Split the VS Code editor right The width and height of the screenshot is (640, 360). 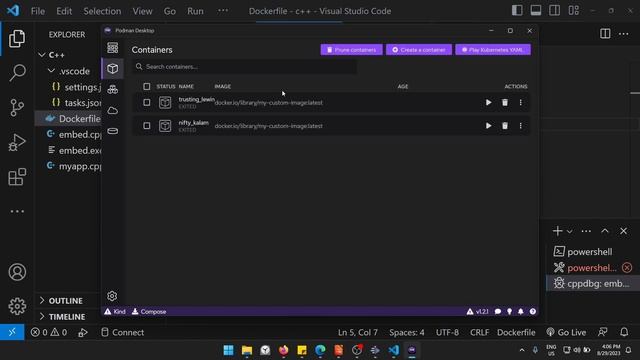605,33
